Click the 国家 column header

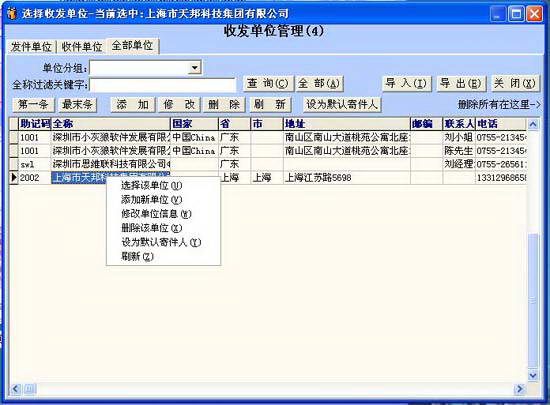(x=195, y=124)
